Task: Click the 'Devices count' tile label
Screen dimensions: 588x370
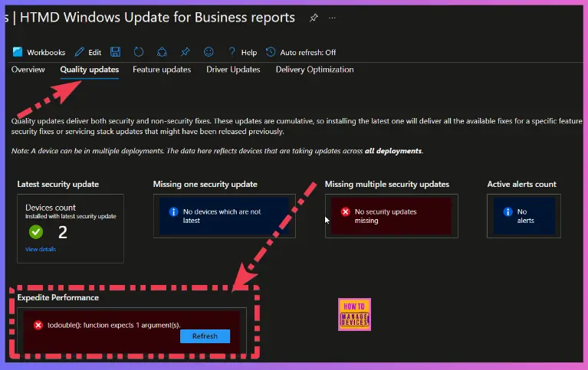Action: [51, 208]
